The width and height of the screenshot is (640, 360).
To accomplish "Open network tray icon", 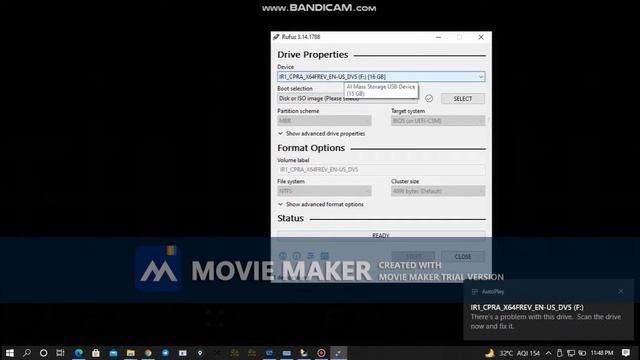I will pyautogui.click(x=571, y=353).
